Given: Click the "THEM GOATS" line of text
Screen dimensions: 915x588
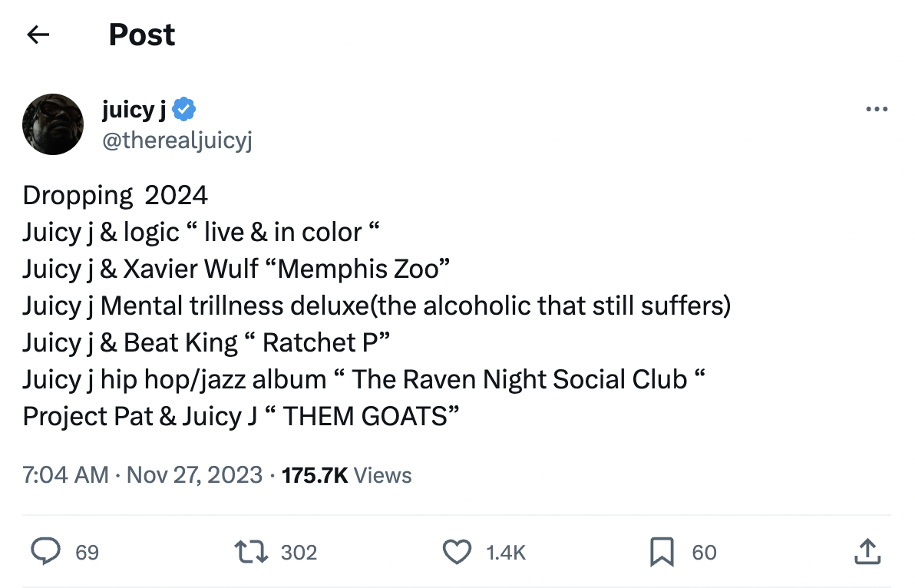Looking at the screenshot, I should click(241, 416).
